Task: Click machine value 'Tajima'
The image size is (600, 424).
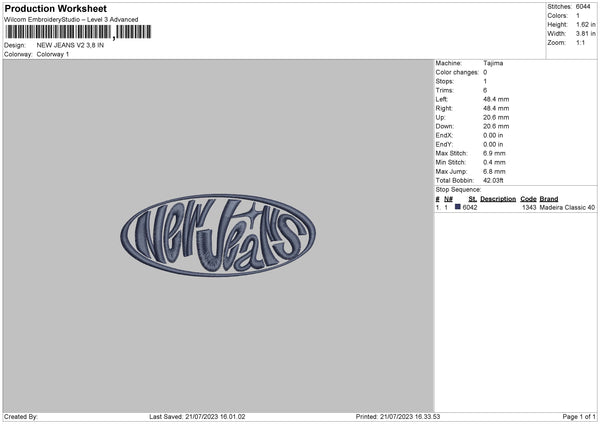Action: (x=493, y=63)
